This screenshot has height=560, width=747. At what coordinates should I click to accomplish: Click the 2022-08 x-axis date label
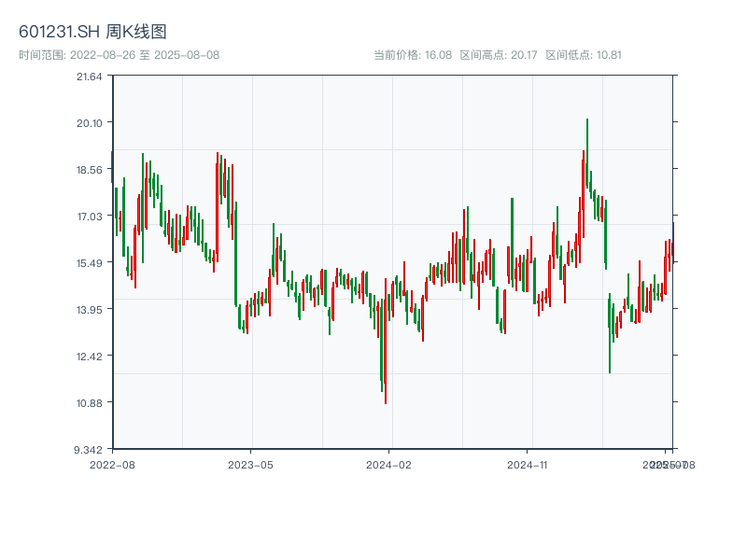pyautogui.click(x=112, y=464)
